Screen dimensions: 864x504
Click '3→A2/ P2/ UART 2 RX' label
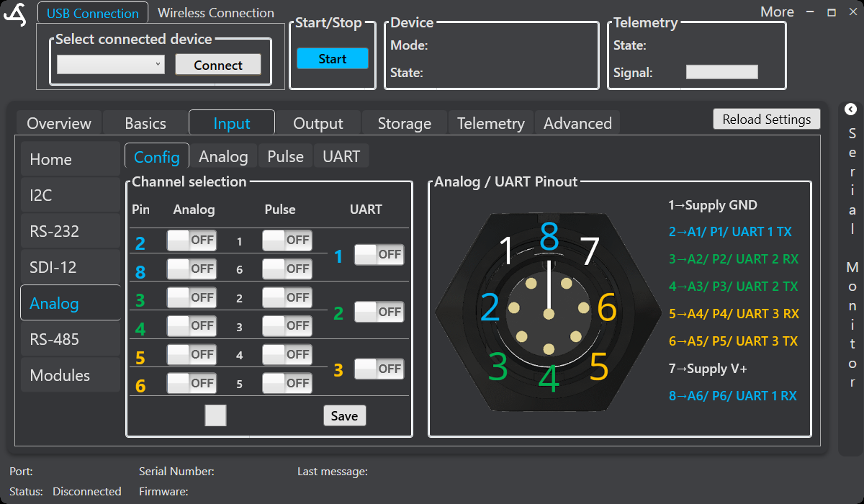tap(734, 259)
